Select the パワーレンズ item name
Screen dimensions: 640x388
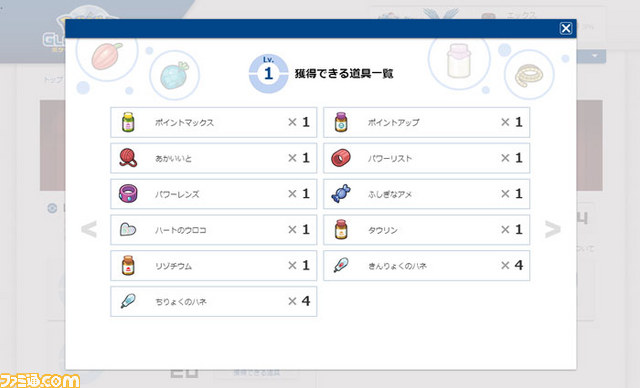click(177, 194)
